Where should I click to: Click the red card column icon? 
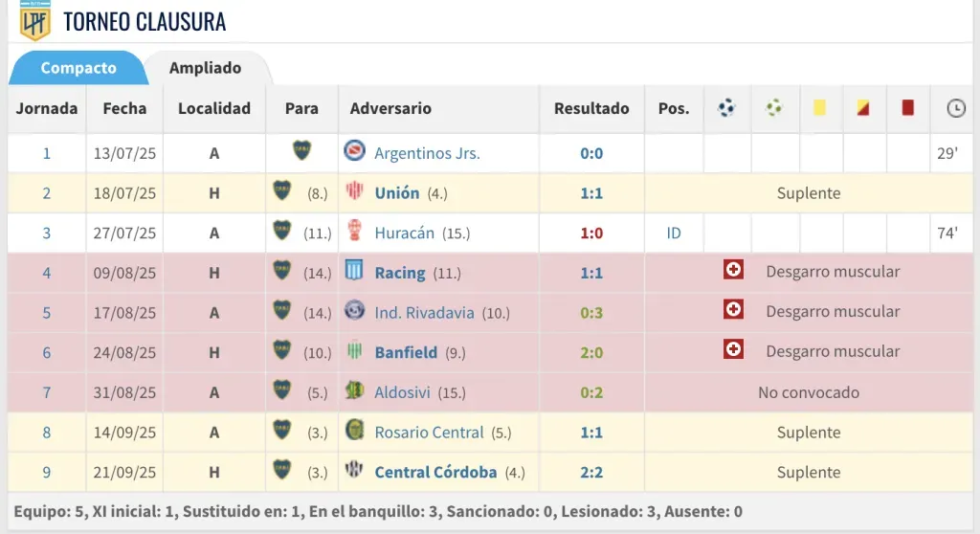[x=907, y=108]
